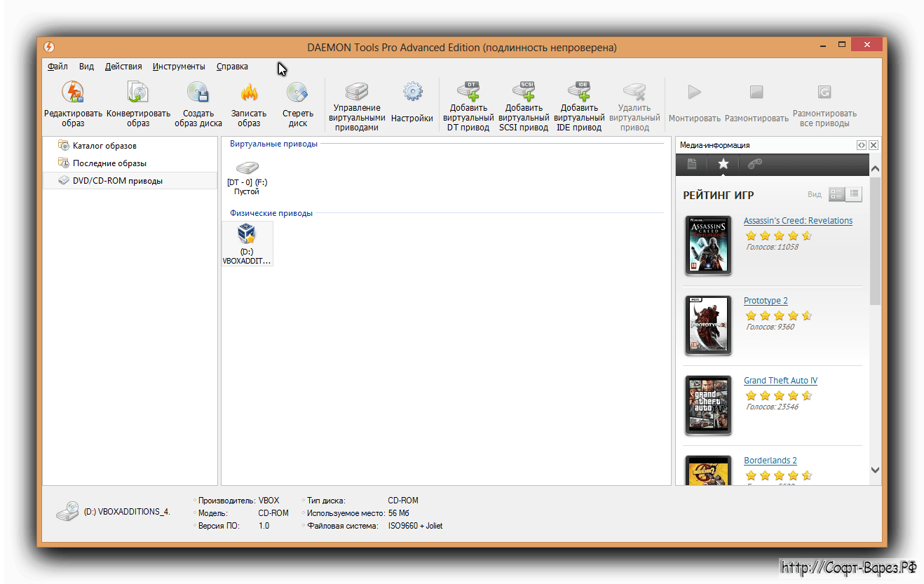
Task: Click the DAEMON Tools title bar icon
Action: coord(49,47)
